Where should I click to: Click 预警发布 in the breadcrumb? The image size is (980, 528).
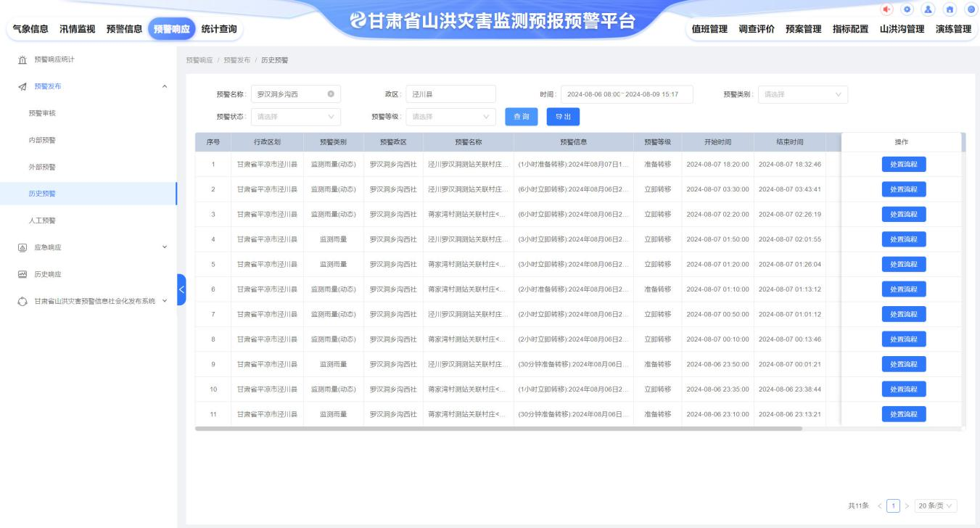click(236, 59)
